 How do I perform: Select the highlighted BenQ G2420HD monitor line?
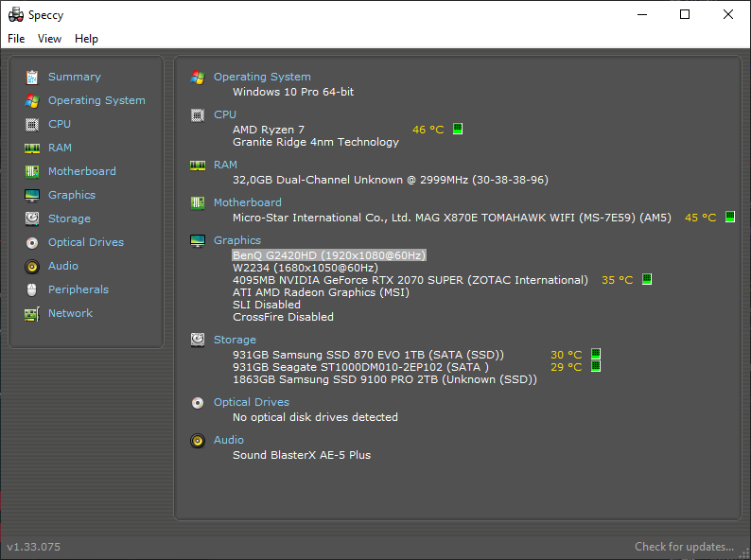click(x=329, y=255)
